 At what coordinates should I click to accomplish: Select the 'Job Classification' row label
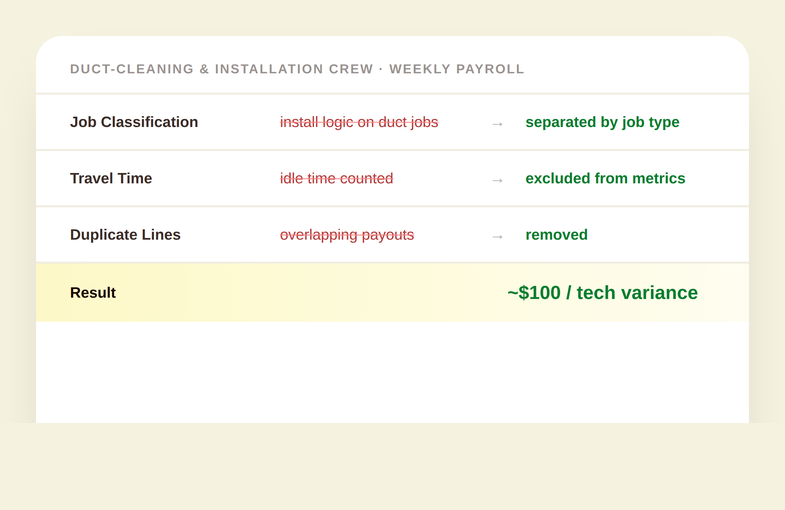(134, 122)
